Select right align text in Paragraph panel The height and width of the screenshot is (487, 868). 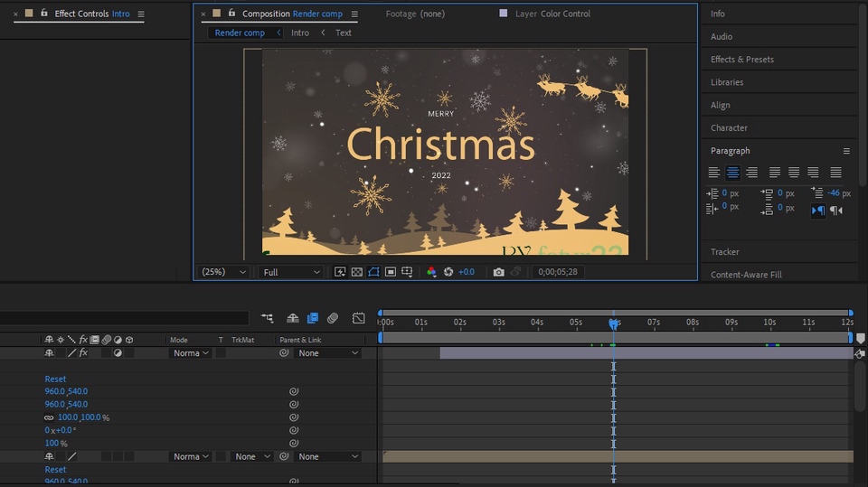(x=751, y=173)
